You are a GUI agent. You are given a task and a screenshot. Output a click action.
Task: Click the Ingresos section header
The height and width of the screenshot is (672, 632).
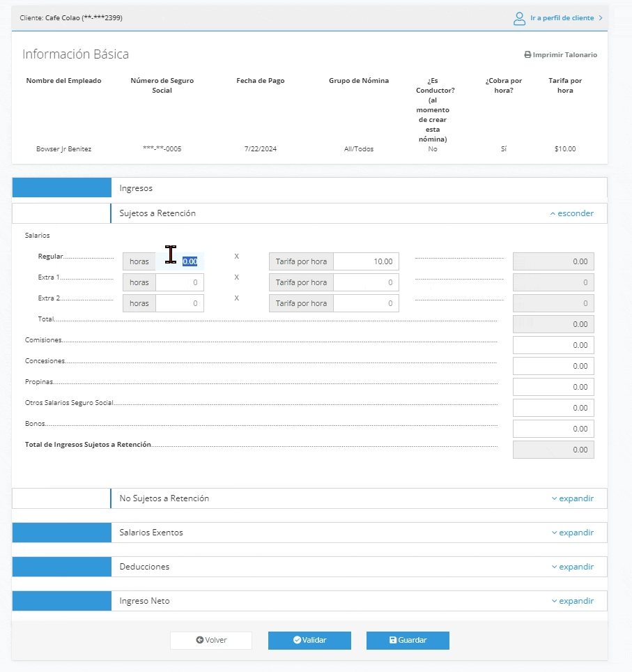309,188
